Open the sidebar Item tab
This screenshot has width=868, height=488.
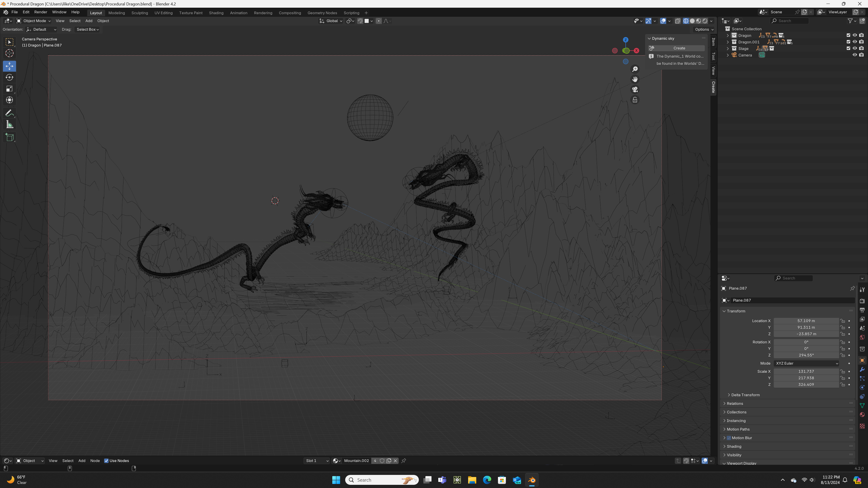[713, 42]
